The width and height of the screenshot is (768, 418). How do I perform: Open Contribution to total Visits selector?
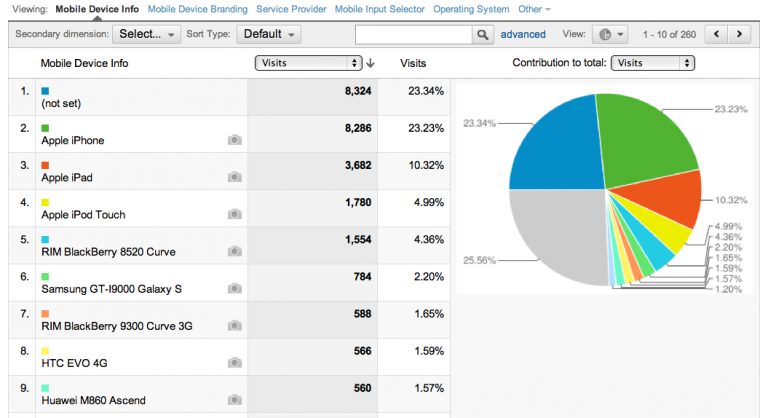(x=652, y=63)
